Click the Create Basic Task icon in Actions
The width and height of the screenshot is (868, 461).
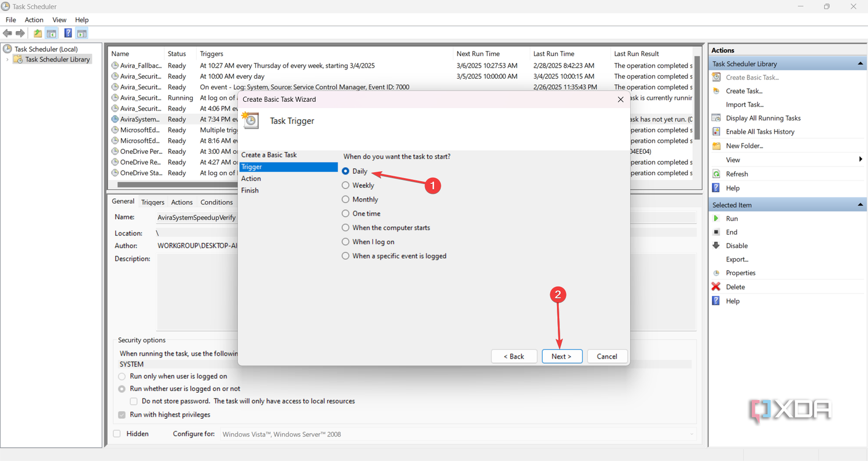tap(716, 77)
